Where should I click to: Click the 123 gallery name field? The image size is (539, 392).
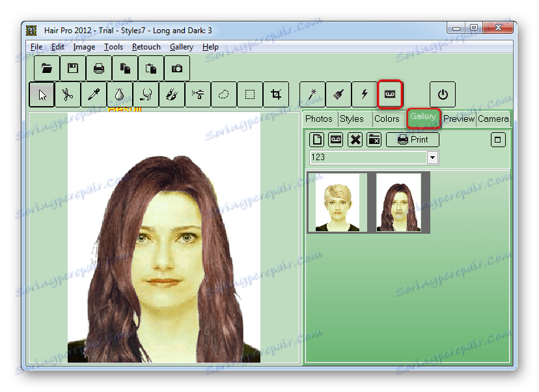click(368, 158)
